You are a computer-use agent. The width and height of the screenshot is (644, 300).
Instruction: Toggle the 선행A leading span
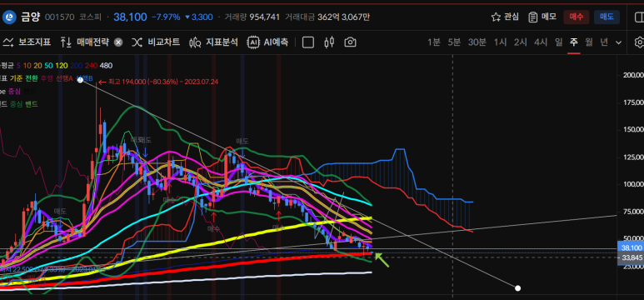click(x=64, y=78)
